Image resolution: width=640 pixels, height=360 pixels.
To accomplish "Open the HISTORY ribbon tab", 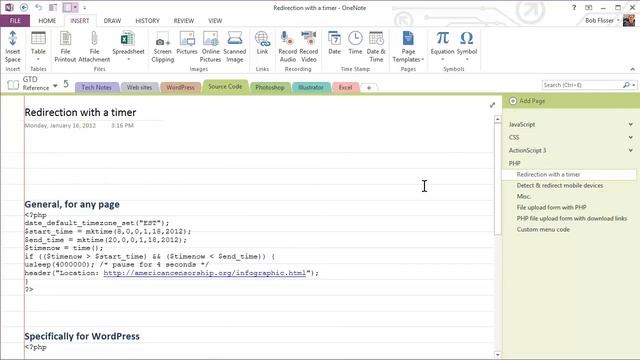I will (147, 21).
